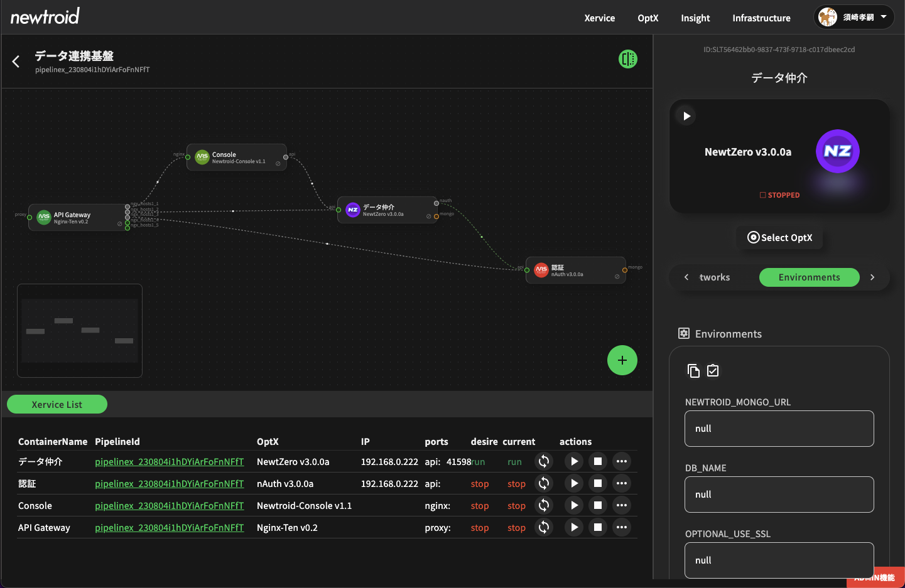
Task: Click the NewtZero v3.0.0a cell in table
Action: tap(293, 462)
